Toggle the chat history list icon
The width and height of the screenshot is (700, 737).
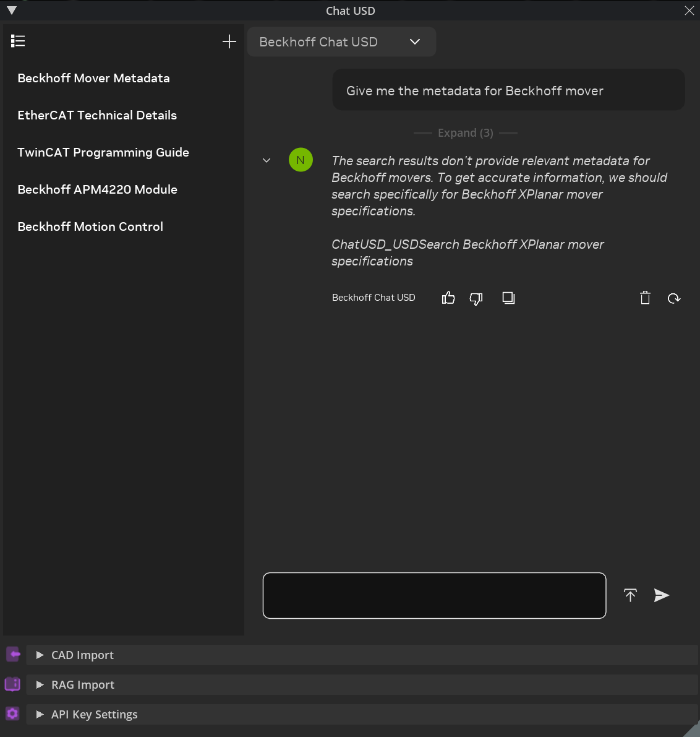tap(18, 41)
